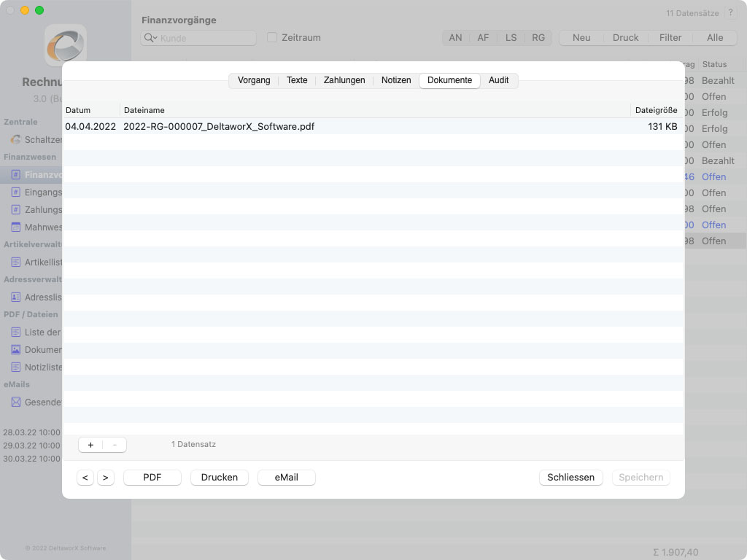747x560 pixels.
Task: Click the Gesendet envelope icon
Action: coord(16,402)
